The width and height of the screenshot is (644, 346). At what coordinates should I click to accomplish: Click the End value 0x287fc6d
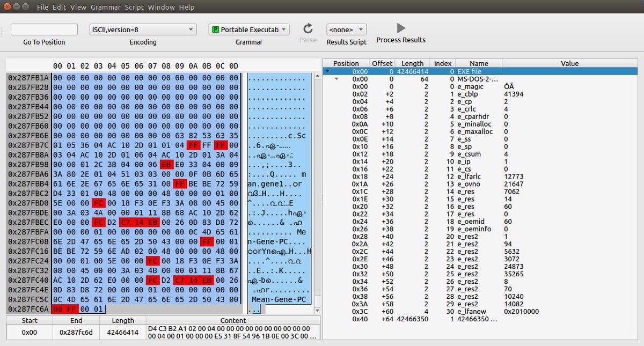(77, 332)
